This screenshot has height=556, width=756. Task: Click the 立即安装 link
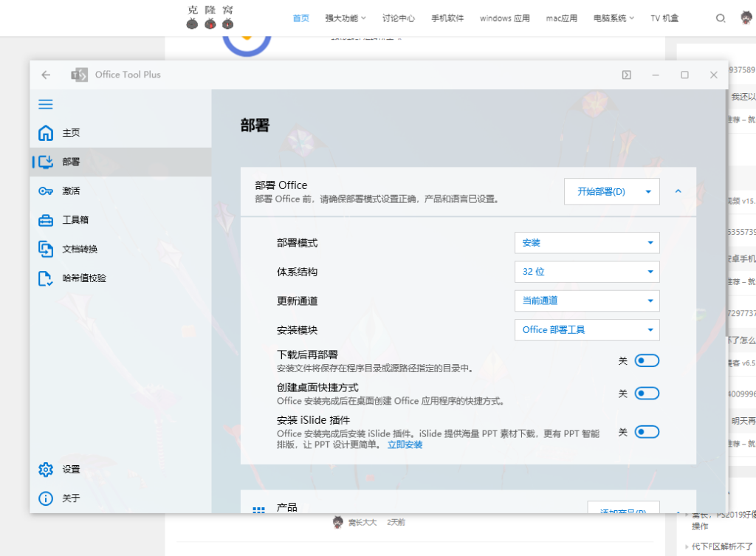[x=405, y=445]
